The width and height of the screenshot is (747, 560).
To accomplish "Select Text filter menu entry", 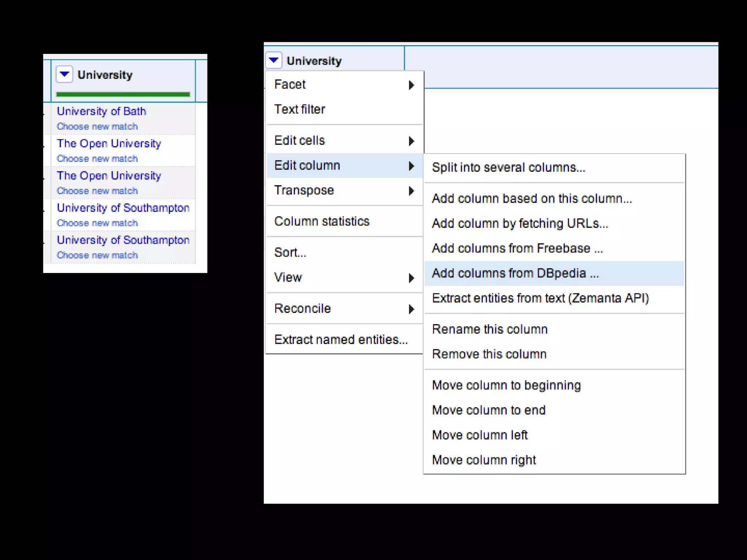I will point(299,109).
